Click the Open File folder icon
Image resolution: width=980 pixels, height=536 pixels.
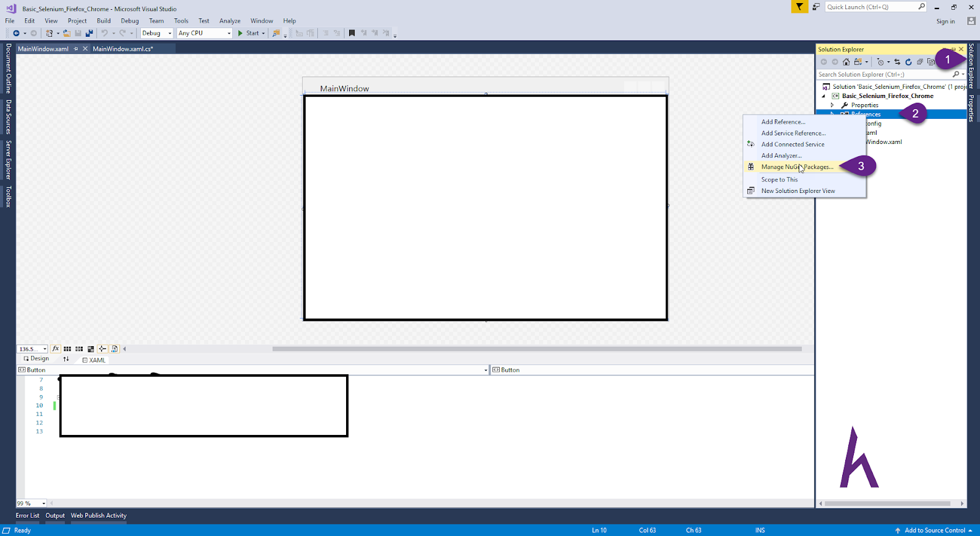tap(67, 33)
